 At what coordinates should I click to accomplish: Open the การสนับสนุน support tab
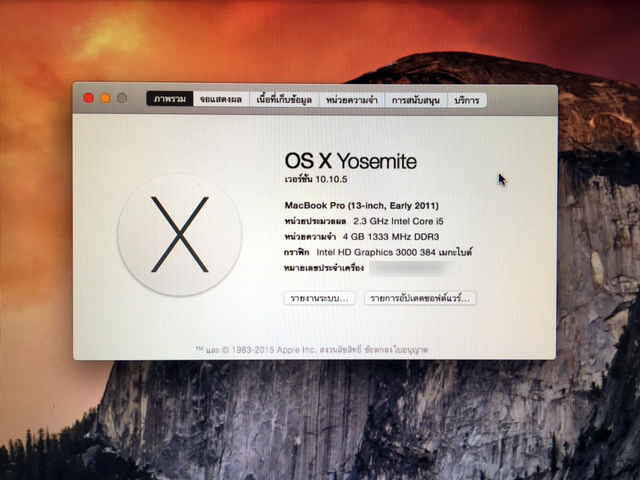coord(416,100)
